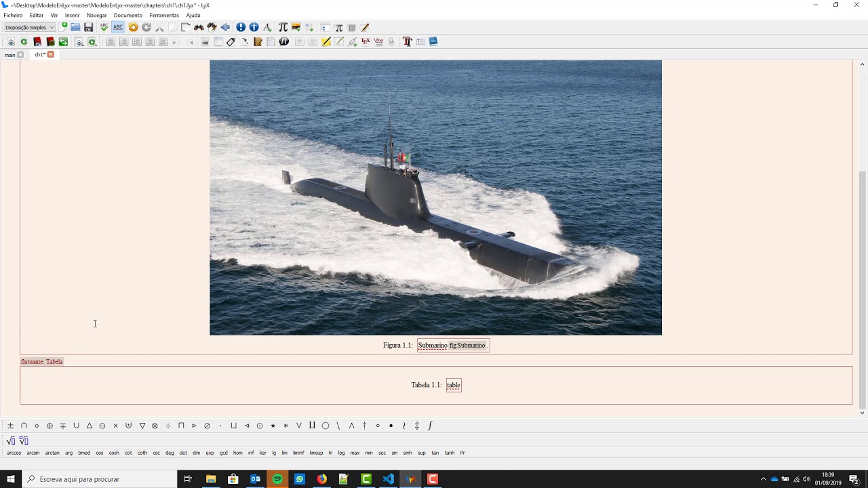
Task: Open the Documento menu
Action: (127, 15)
